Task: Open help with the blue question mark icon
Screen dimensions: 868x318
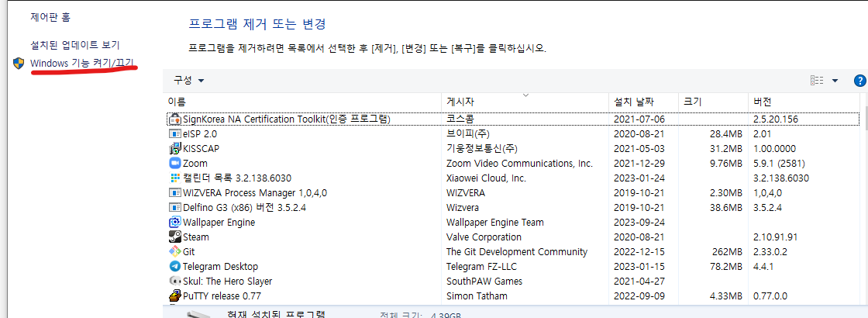Action: coord(860,81)
